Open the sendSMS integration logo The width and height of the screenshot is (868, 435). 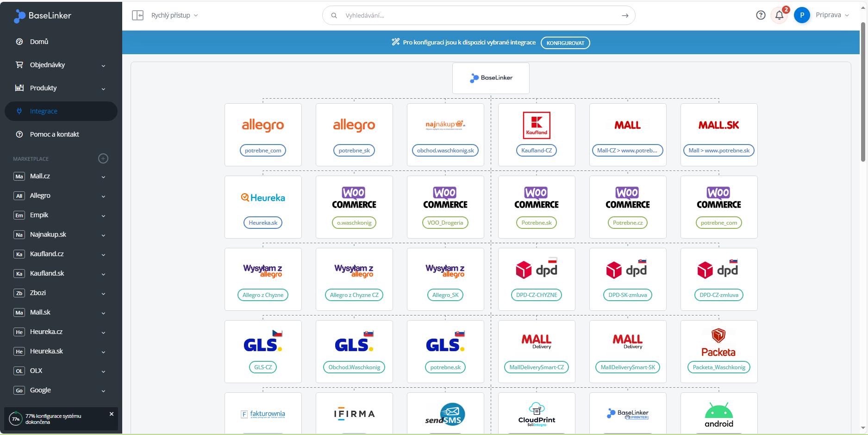click(x=445, y=414)
